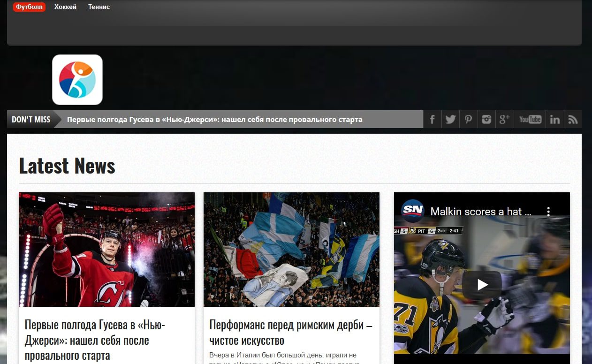592x364 pixels.
Task: Play the Malkin hat trick video
Action: pyautogui.click(x=482, y=284)
